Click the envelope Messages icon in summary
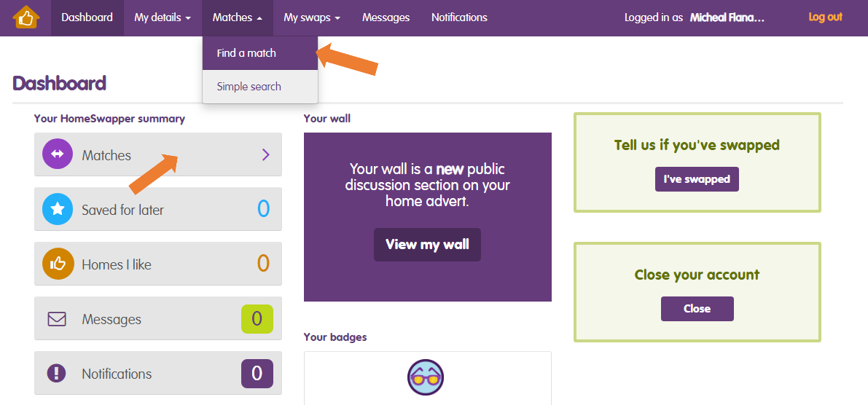Image resolution: width=868 pixels, height=405 pixels. (57, 319)
